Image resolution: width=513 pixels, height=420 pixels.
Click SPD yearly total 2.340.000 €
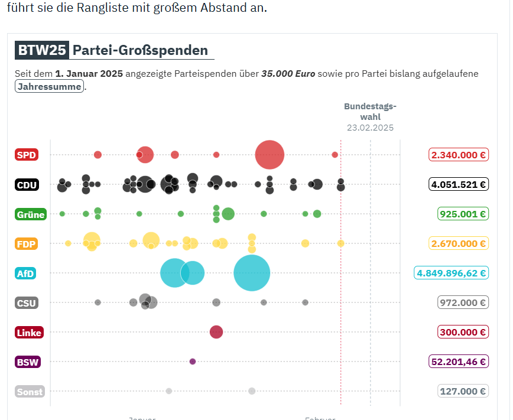pos(459,155)
